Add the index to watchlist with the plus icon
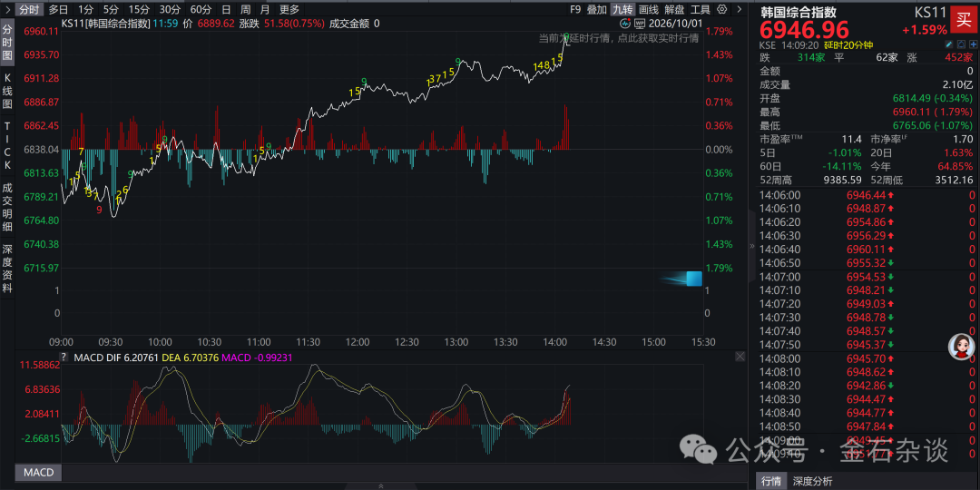The image size is (980, 490). 974,45
